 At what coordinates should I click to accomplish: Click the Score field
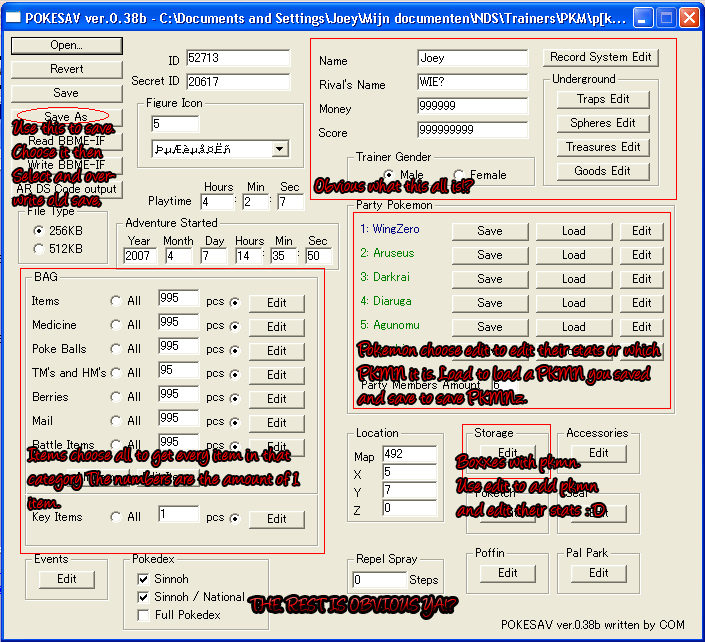click(x=472, y=130)
